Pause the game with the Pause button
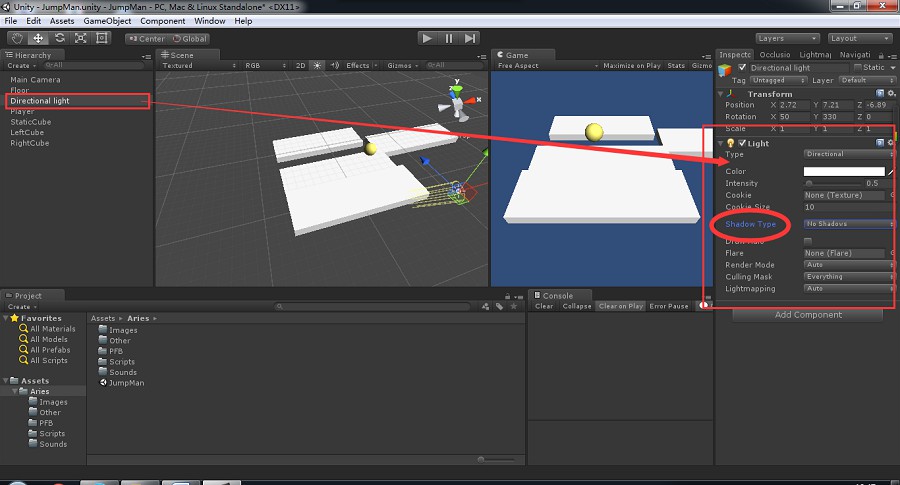 click(448, 38)
